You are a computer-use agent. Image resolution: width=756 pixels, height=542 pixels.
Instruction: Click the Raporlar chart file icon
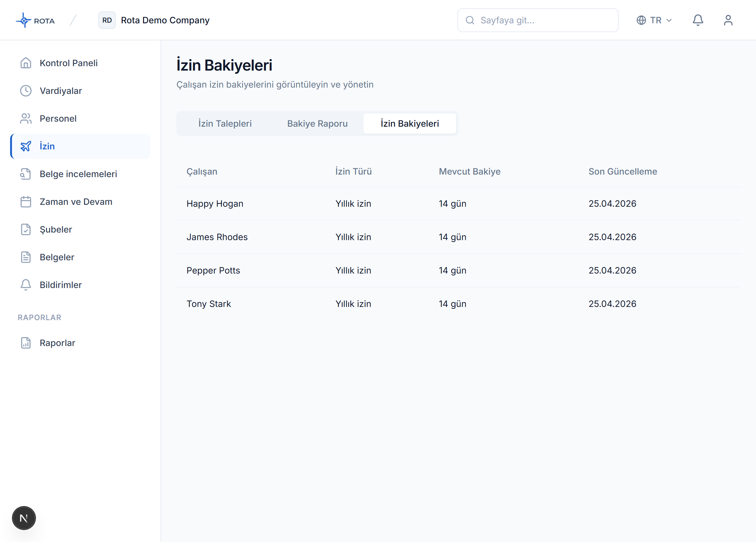pyautogui.click(x=26, y=343)
